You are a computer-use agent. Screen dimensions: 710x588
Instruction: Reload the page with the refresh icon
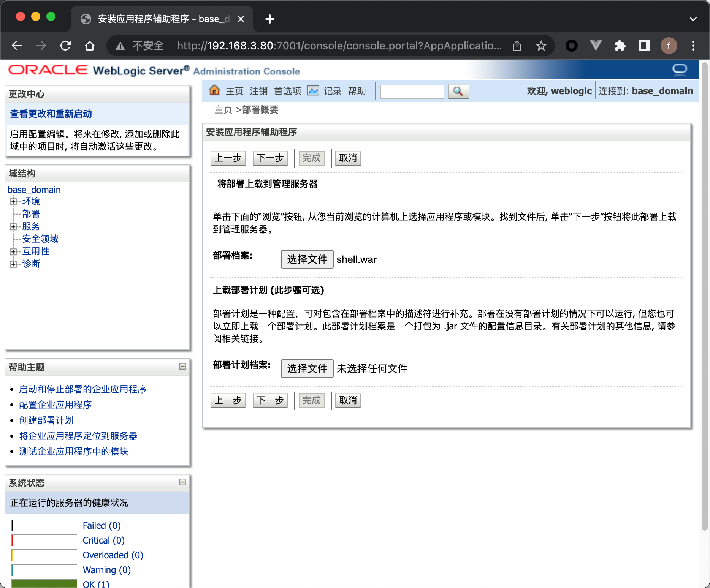[65, 46]
